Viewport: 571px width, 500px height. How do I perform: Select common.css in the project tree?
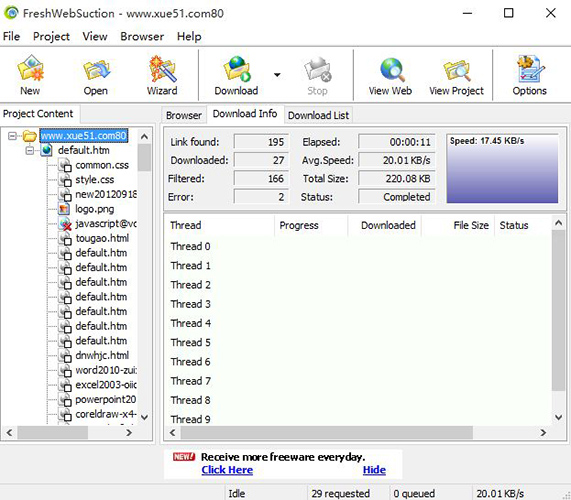click(x=102, y=165)
